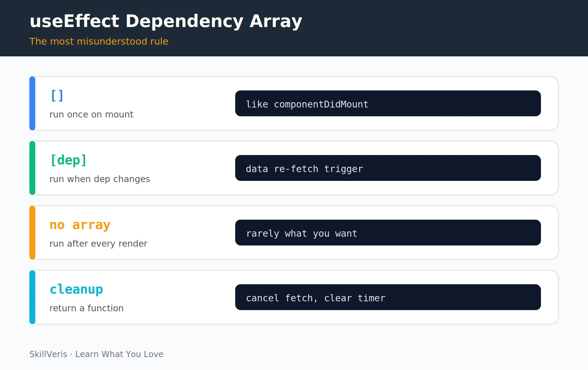Click the text "run after every render"
The height and width of the screenshot is (370, 588).
pos(98,244)
